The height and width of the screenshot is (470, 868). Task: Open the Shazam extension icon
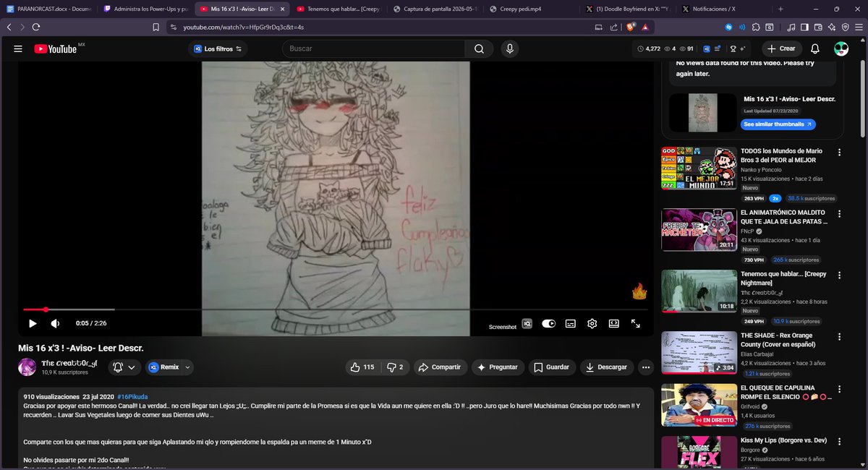click(729, 27)
